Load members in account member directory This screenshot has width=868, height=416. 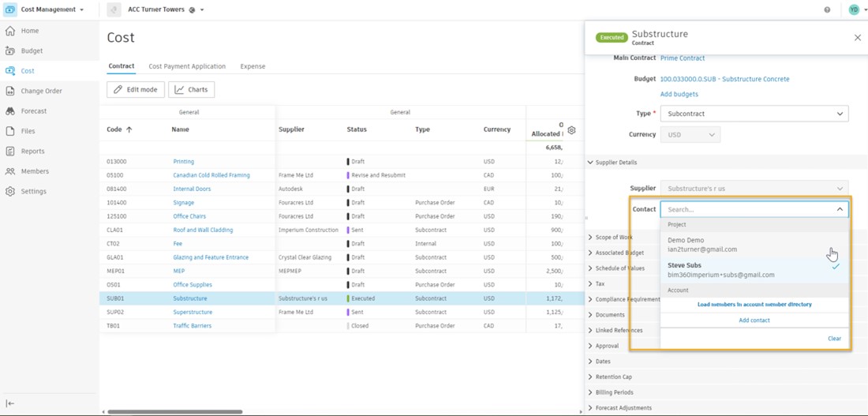pos(754,305)
